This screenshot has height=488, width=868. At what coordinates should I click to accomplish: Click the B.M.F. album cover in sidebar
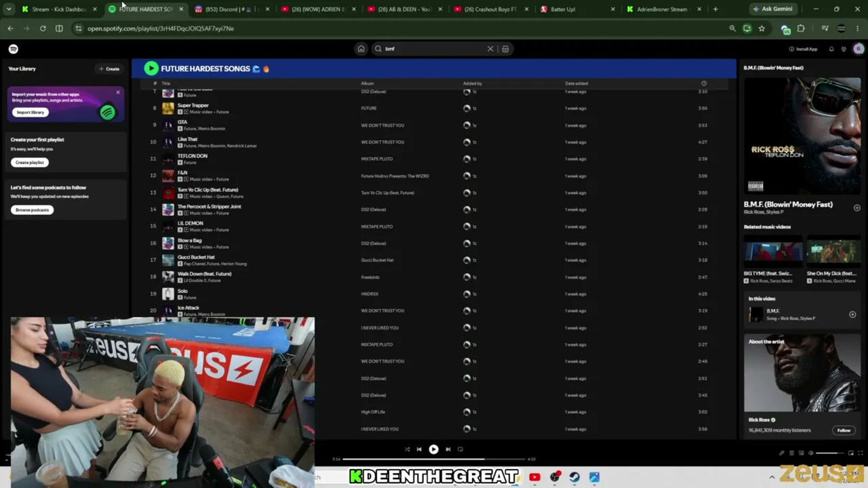click(802, 136)
